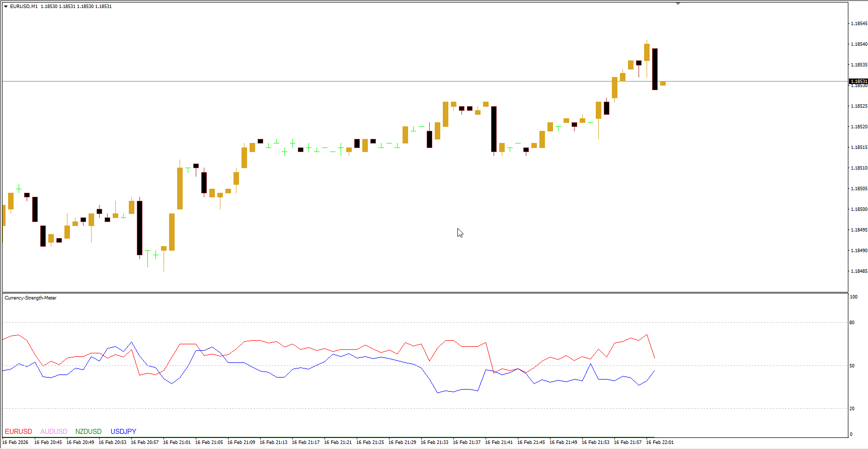Screen dimensions: 868x449
Task: Click the USDJPY legend label
Action: tap(123, 431)
